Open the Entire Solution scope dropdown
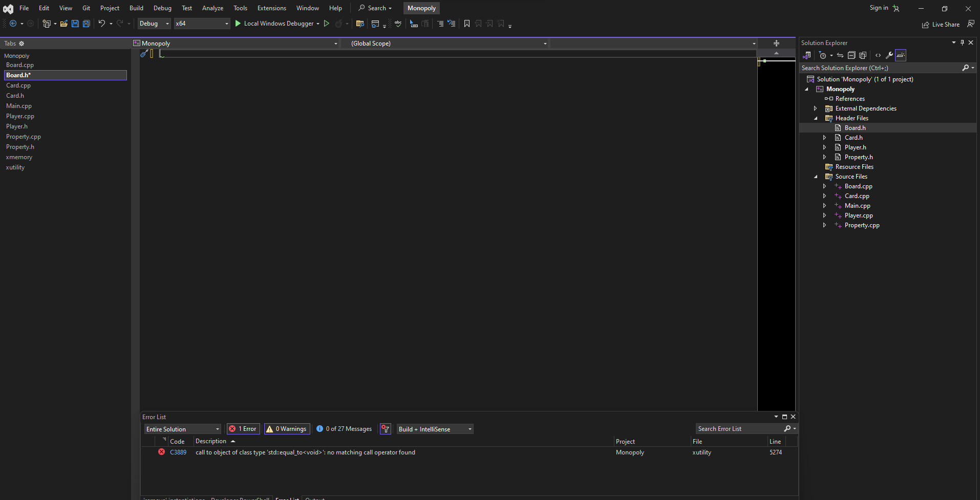980x500 pixels. pos(183,429)
